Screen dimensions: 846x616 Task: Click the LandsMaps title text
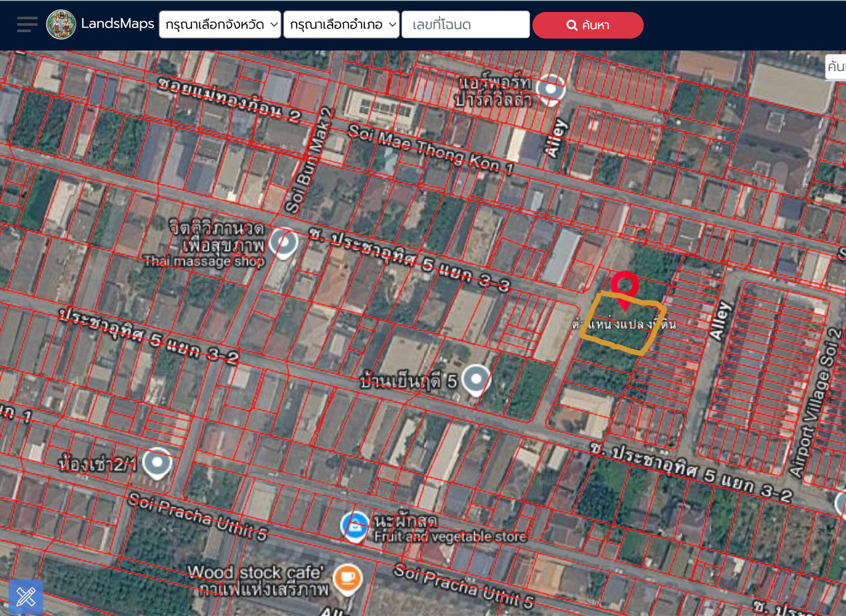tap(117, 23)
